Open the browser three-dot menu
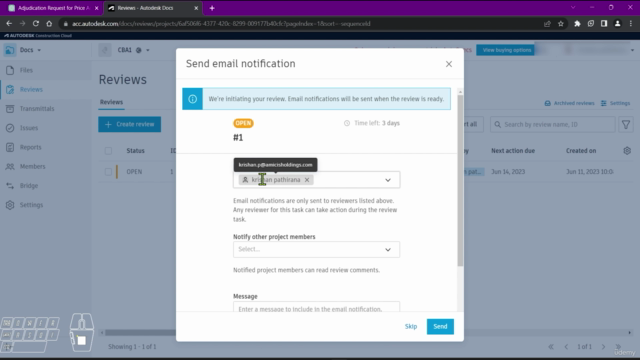The image size is (640, 360). (x=631, y=24)
